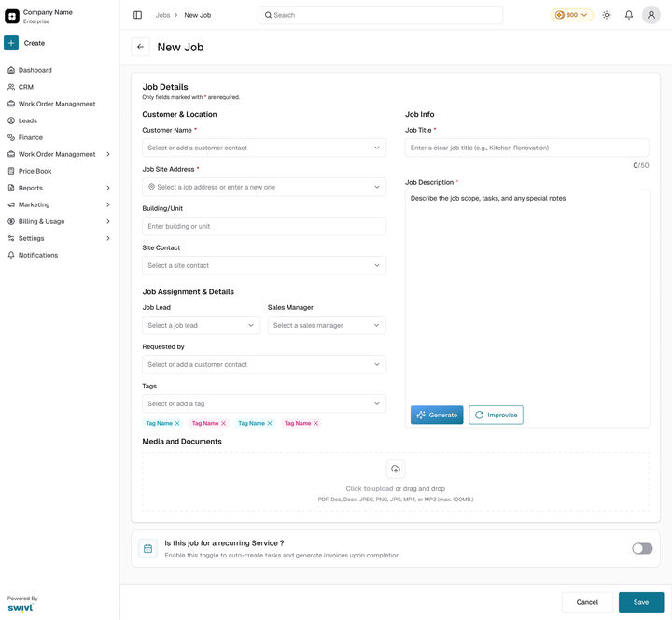Toggle the light/dark theme sun icon
This screenshot has width=672, height=620.
coord(607,15)
